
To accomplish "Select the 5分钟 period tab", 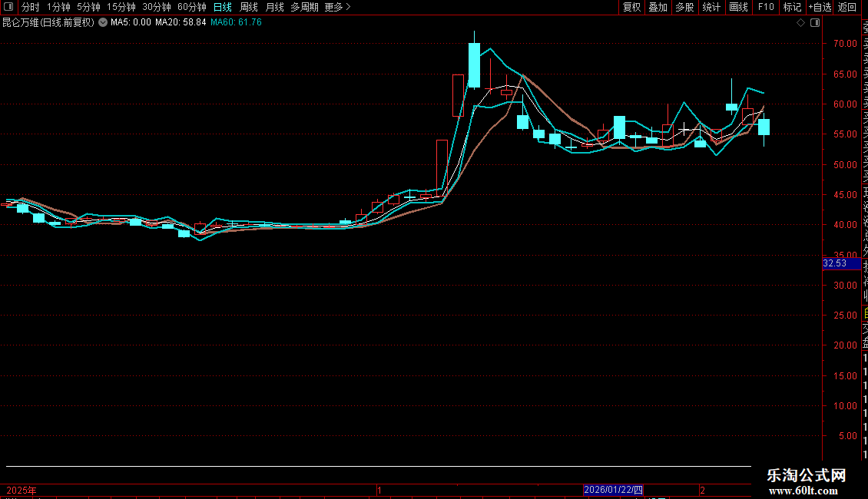I will tap(88, 7).
